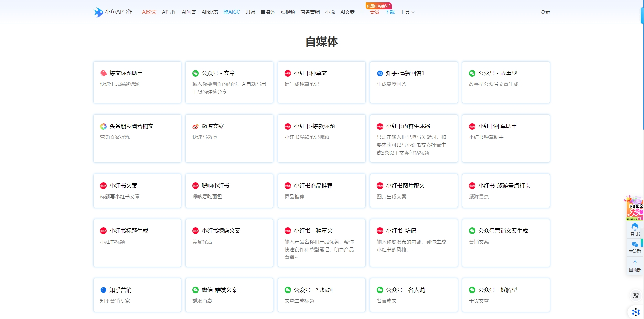
Task: Open the 会员 membership link
Action: click(374, 12)
